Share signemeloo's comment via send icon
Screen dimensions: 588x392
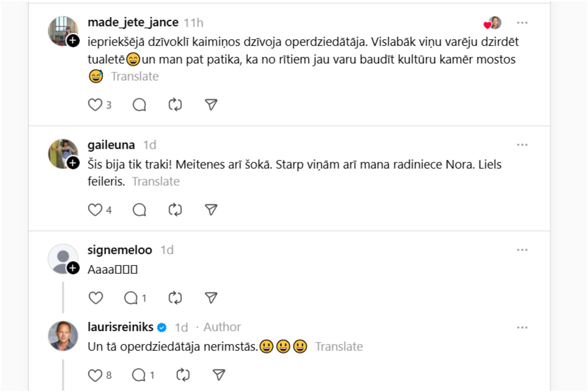[211, 298]
